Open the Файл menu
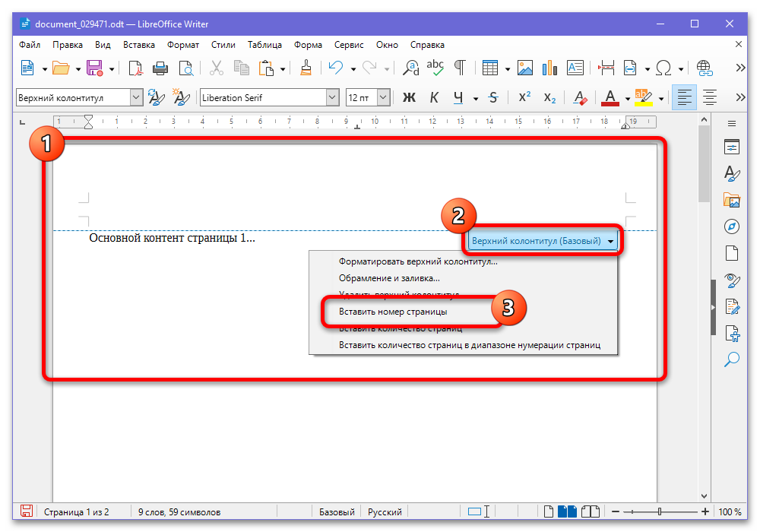 point(30,45)
